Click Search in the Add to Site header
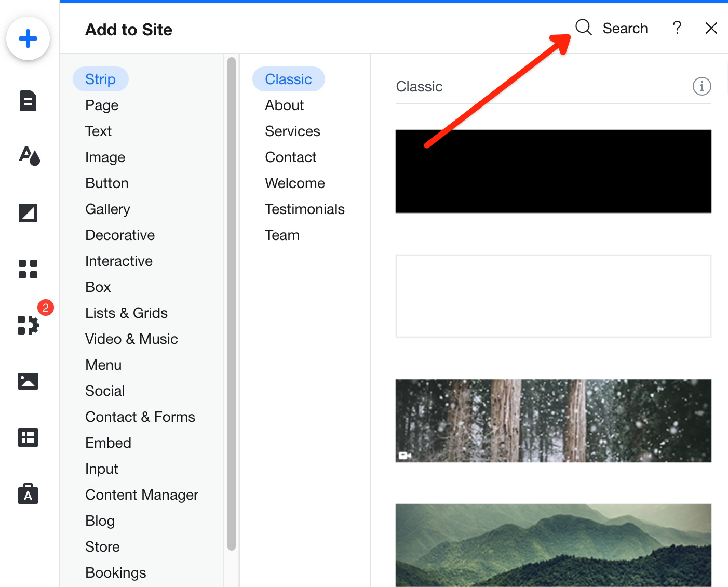The image size is (728, 587). tap(612, 28)
